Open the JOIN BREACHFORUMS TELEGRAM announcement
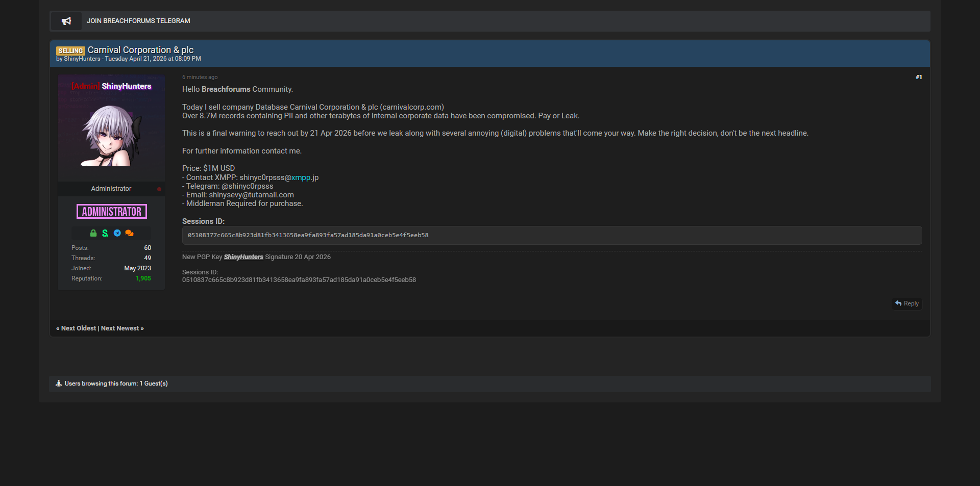Image resolution: width=980 pixels, height=486 pixels. tap(138, 21)
